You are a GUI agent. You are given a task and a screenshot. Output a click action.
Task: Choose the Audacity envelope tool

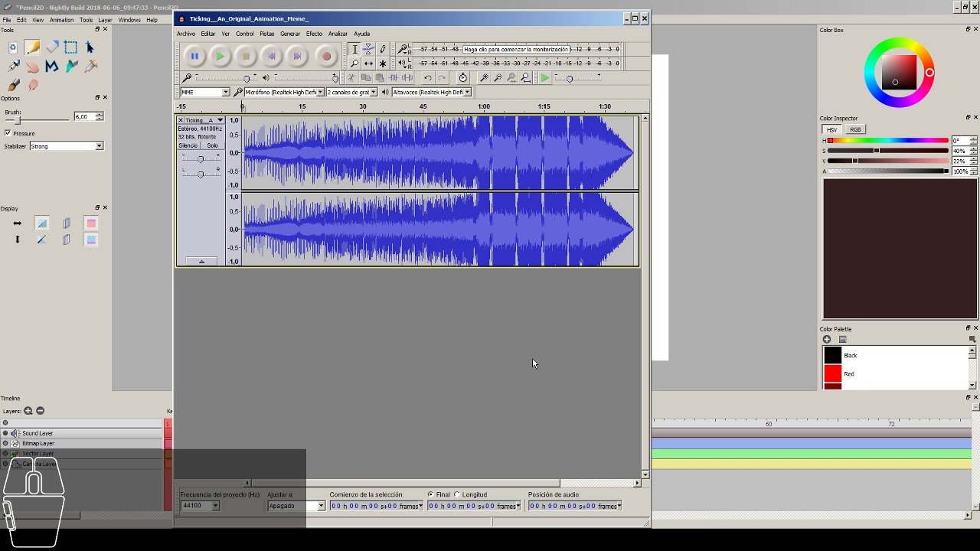coord(368,49)
